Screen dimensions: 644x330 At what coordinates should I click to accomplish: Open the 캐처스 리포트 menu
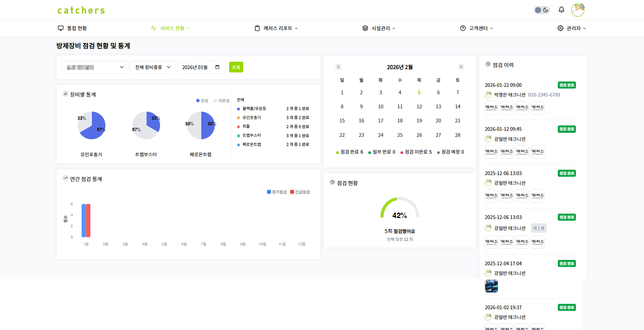[276, 28]
